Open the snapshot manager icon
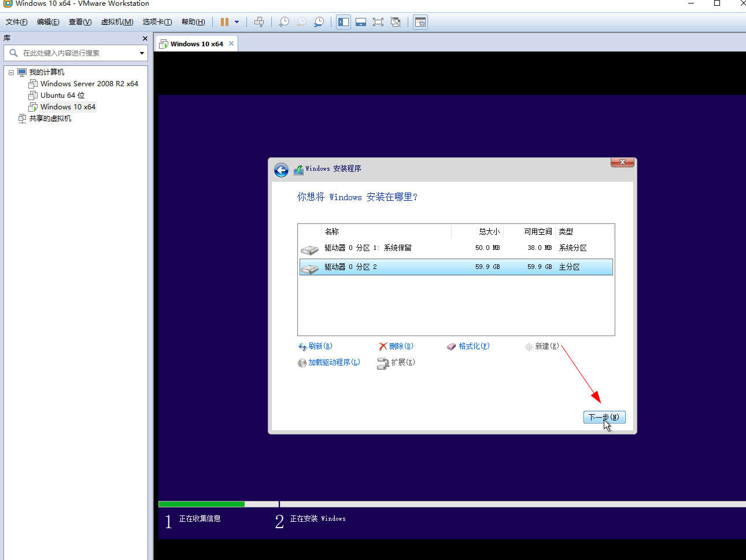This screenshot has width=746, height=560. coord(319,22)
